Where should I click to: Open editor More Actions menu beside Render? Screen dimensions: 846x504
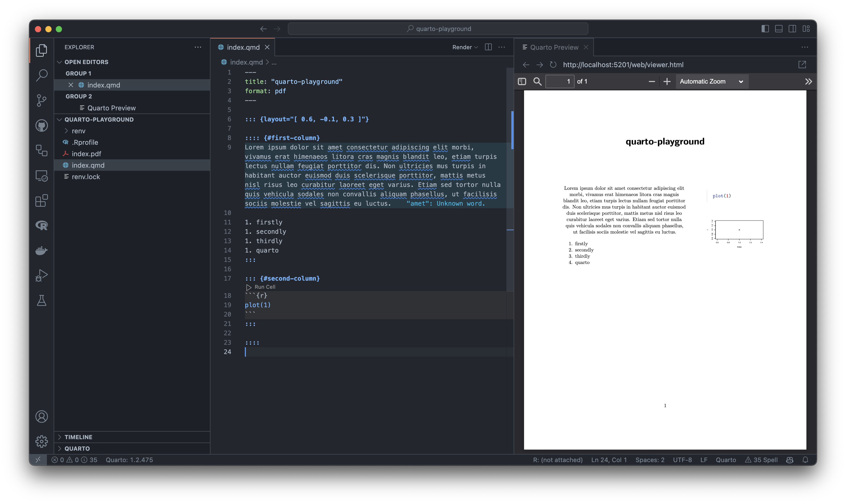[502, 47]
